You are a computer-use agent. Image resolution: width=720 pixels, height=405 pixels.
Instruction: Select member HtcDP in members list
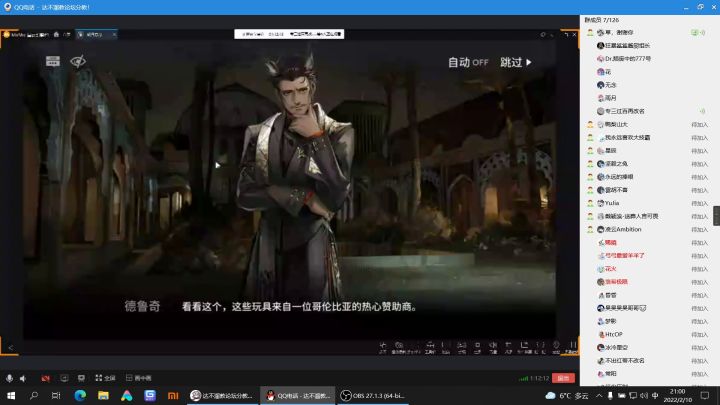[610, 334]
